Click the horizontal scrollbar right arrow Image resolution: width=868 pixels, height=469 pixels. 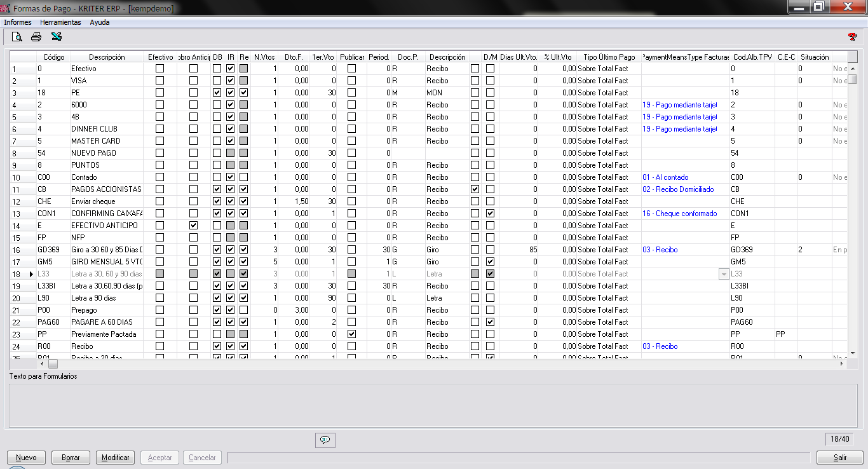841,364
